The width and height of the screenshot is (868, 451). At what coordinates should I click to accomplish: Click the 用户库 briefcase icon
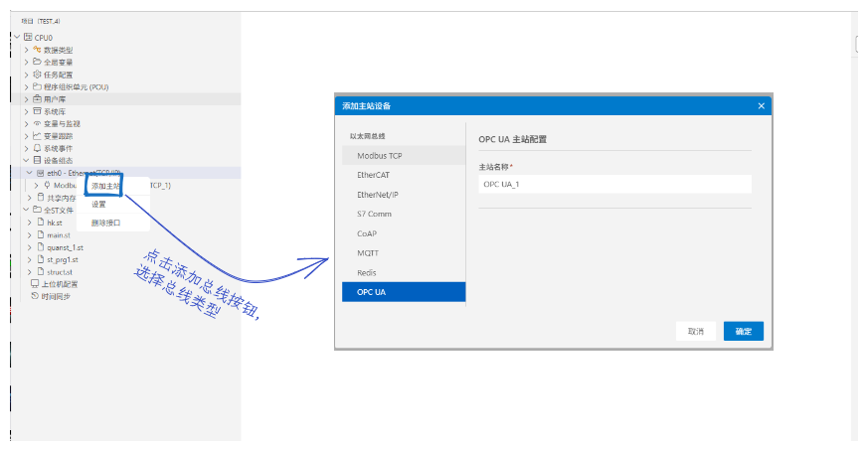pos(37,98)
